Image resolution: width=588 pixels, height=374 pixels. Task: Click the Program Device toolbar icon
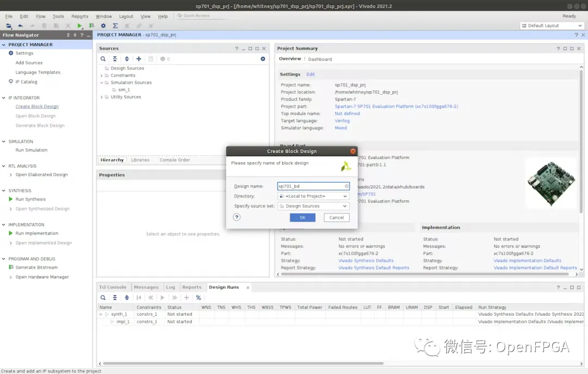tap(91, 26)
